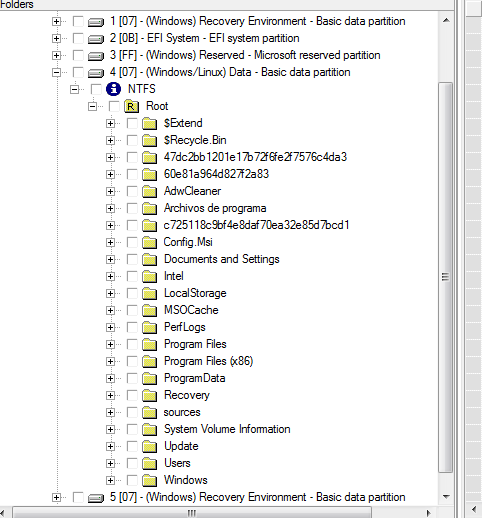Click the drive icon of partition 5 Recovery Environment
This screenshot has width=482, height=518.
tap(96, 498)
